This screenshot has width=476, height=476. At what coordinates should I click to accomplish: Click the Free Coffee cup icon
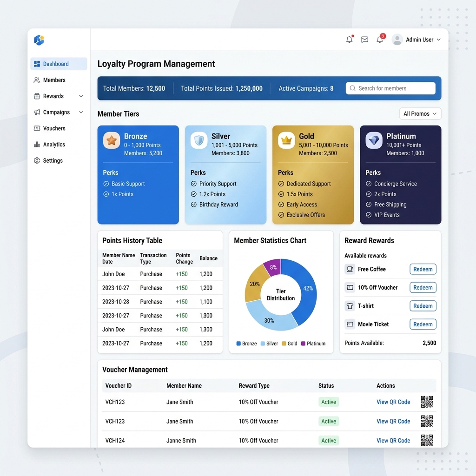click(x=350, y=269)
